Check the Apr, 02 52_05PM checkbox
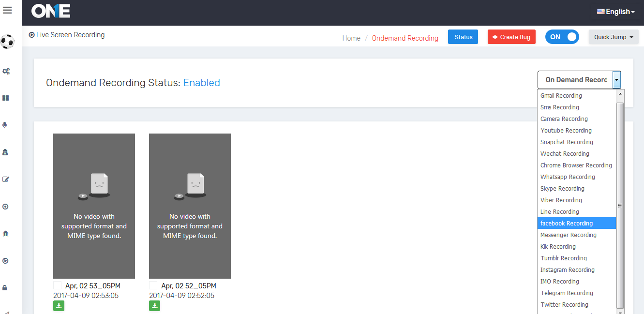 pyautogui.click(x=153, y=285)
